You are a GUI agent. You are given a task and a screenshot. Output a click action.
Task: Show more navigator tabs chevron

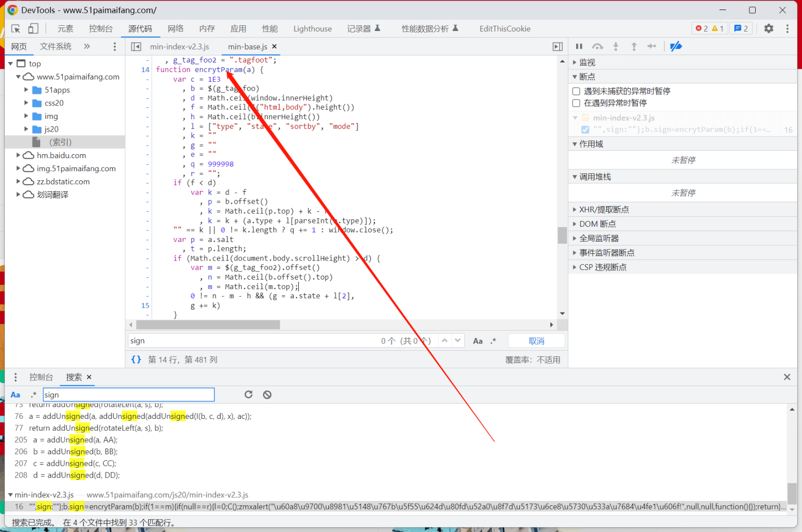pyautogui.click(x=87, y=46)
